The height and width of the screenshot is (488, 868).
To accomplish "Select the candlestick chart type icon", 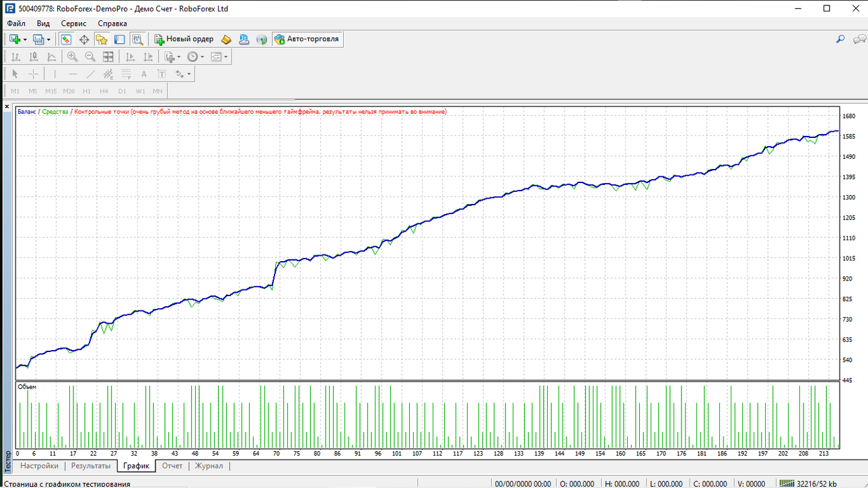I will (x=33, y=57).
